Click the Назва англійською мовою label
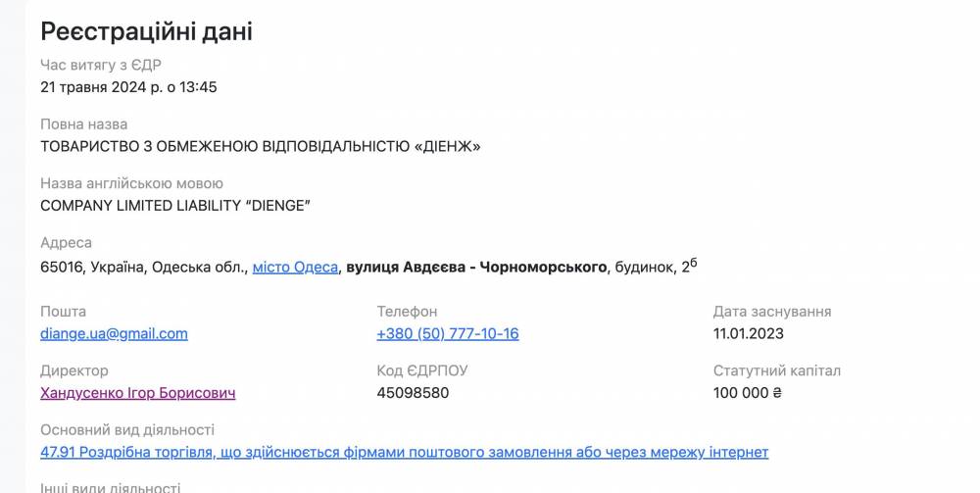Image resolution: width=980 pixels, height=493 pixels. tap(131, 183)
